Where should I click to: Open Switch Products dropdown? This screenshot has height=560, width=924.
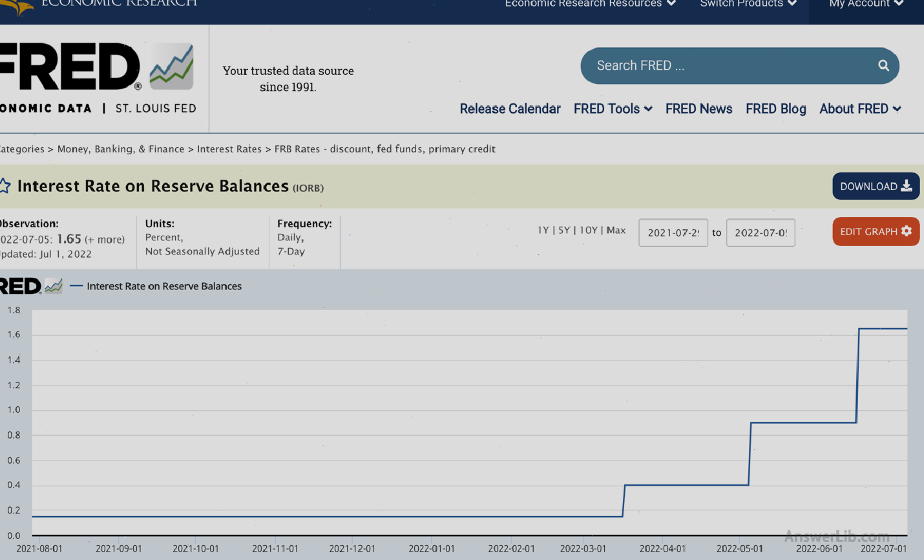pos(748,4)
